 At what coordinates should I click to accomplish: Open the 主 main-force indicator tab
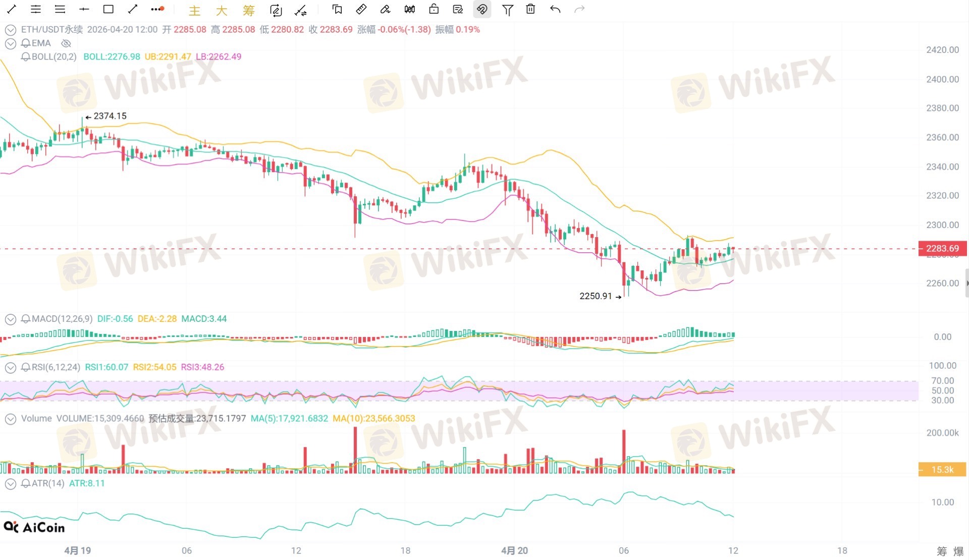click(194, 10)
